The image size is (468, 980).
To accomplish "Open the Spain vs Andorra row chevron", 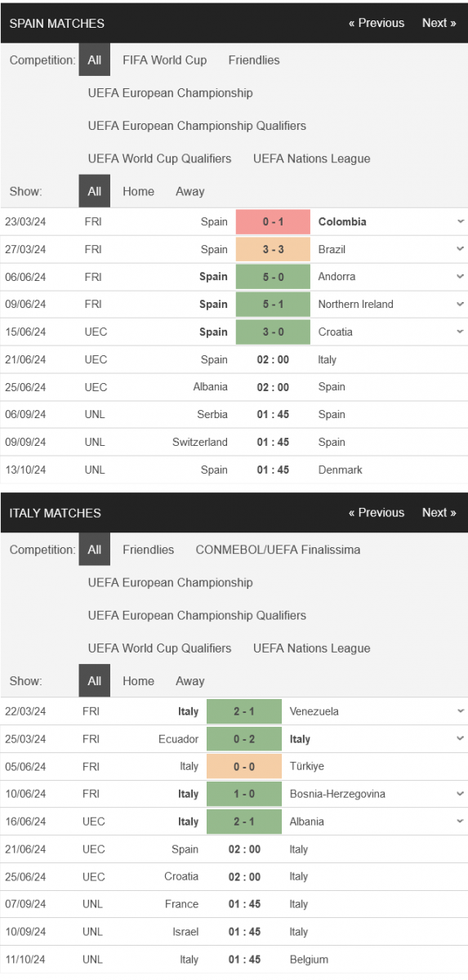I will [460, 277].
